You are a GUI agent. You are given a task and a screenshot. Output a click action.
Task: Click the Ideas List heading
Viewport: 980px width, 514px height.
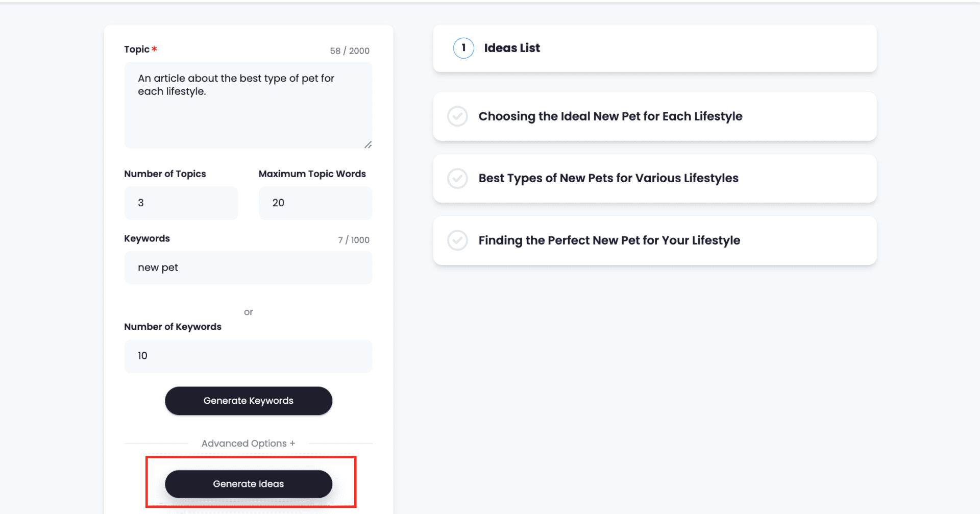tap(511, 48)
